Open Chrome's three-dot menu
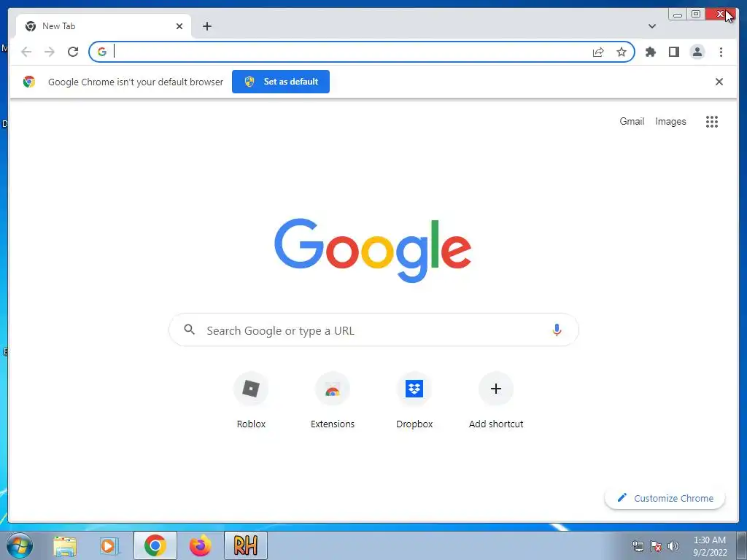 coord(721,52)
